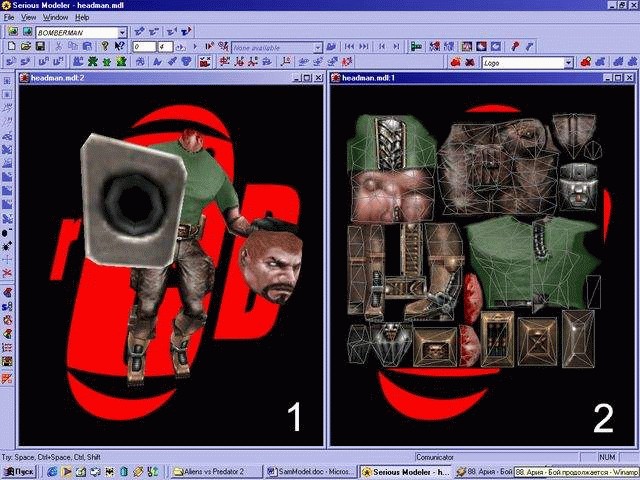
Task: Click the red pin icon in toolbar
Action: (515, 47)
